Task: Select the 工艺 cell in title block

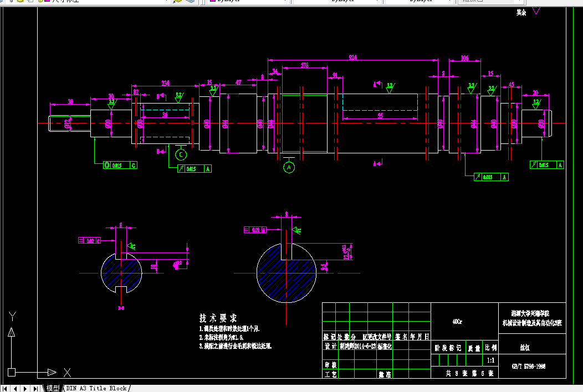Action: [330, 374]
